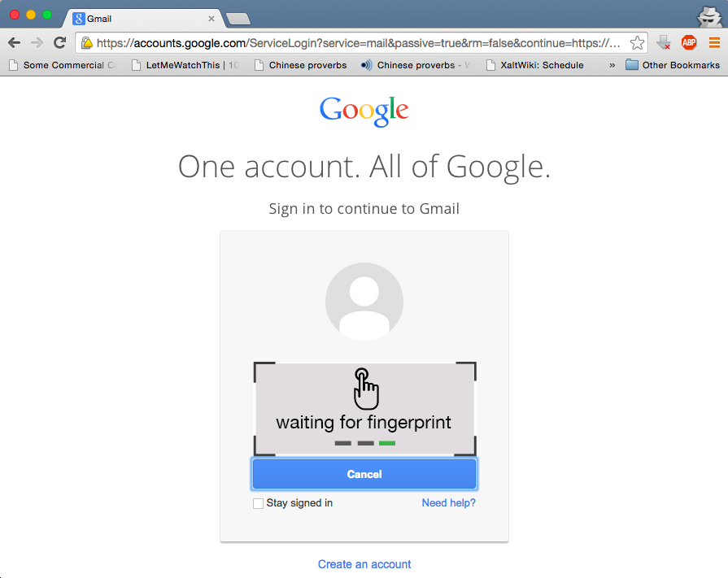Reload the page with refresh icon
Viewport: 728px width, 578px height.
tap(59, 42)
